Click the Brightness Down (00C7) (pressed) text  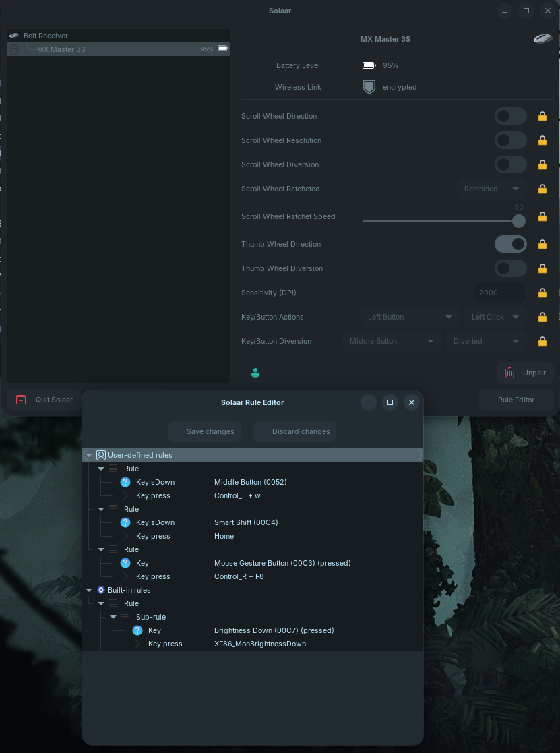[x=274, y=630]
